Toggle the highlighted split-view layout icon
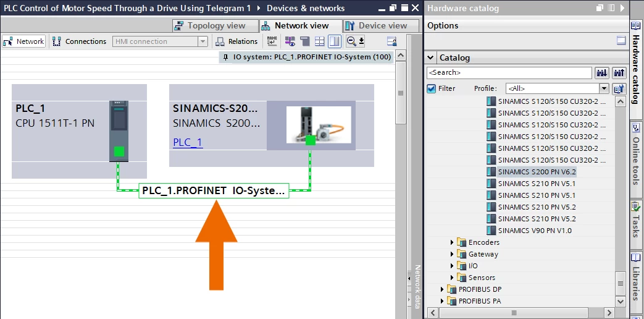This screenshot has width=644, height=319. tap(335, 41)
